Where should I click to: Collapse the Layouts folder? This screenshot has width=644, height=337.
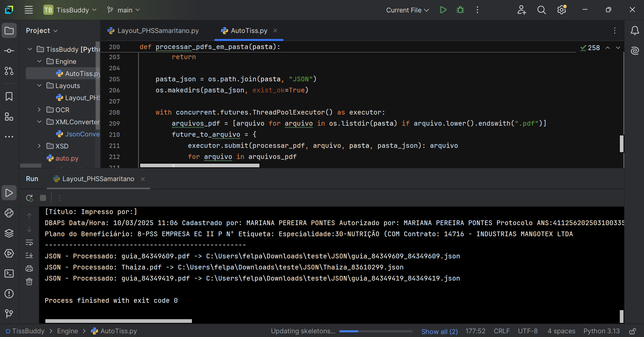tap(39, 86)
